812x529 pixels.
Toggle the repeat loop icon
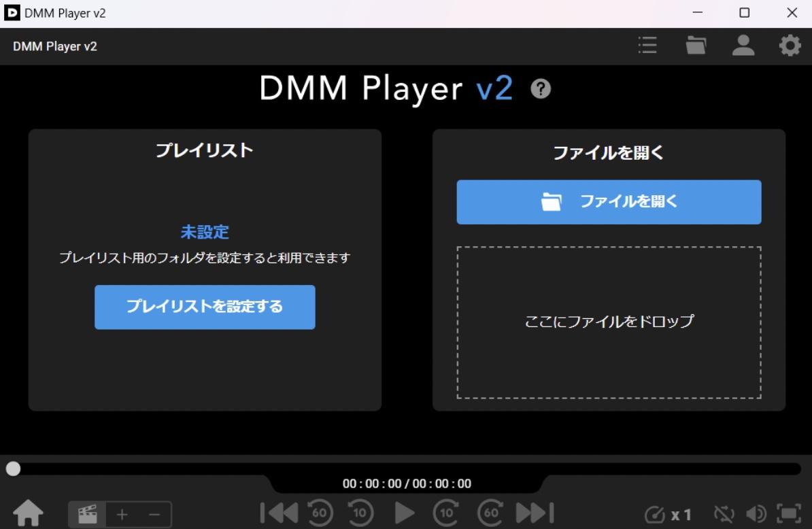pos(724,514)
